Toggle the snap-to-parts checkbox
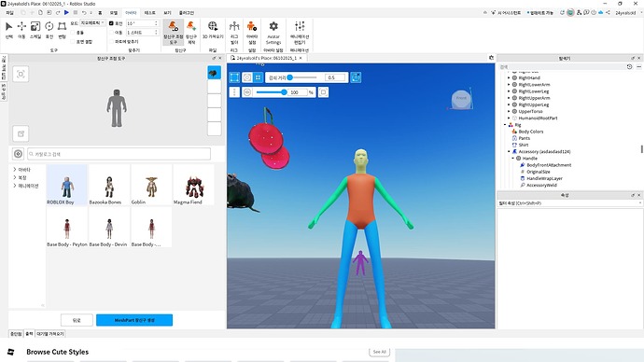The width and height of the screenshot is (644, 362). (111, 41)
